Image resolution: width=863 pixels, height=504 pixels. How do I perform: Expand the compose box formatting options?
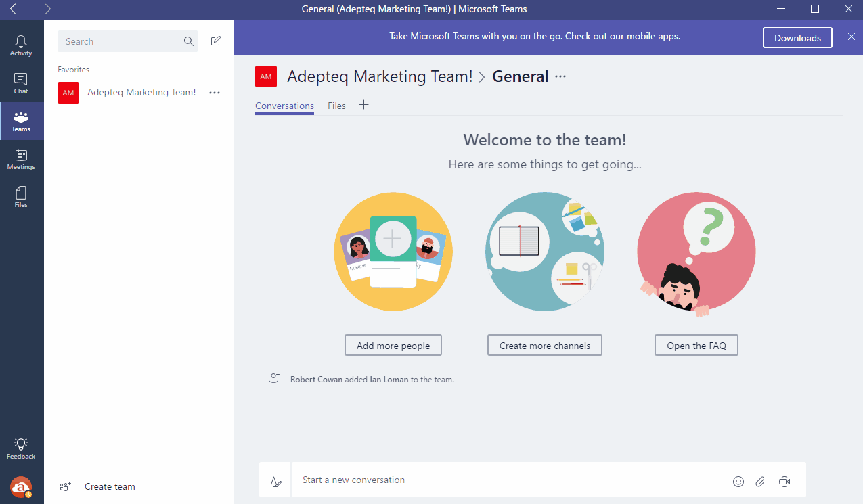pos(275,481)
